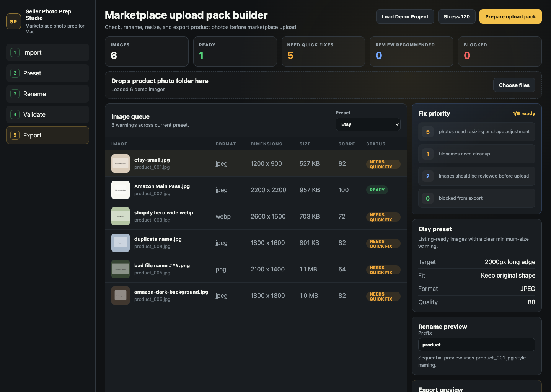The image size is (551, 392).
Task: Click Needs Quick Fix badge for duplicate name.jpg
Action: [383, 243]
